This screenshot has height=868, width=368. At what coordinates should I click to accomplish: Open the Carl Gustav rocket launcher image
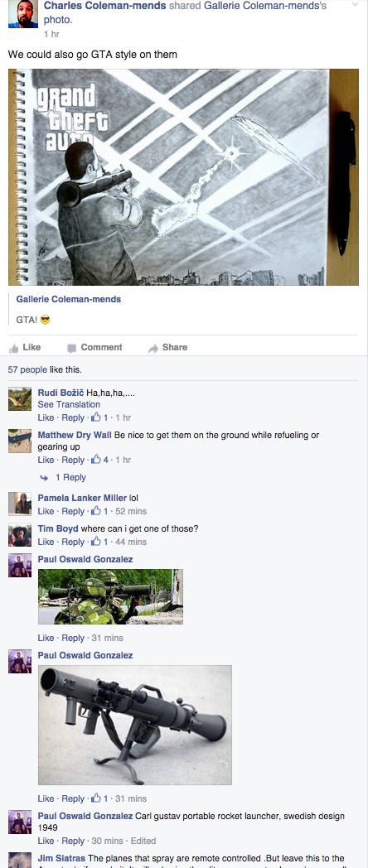coord(134,726)
